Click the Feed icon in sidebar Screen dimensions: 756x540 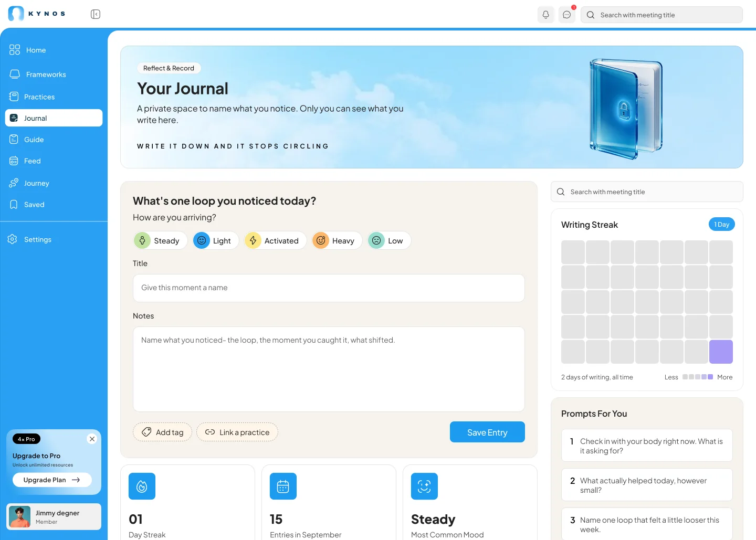click(x=14, y=161)
